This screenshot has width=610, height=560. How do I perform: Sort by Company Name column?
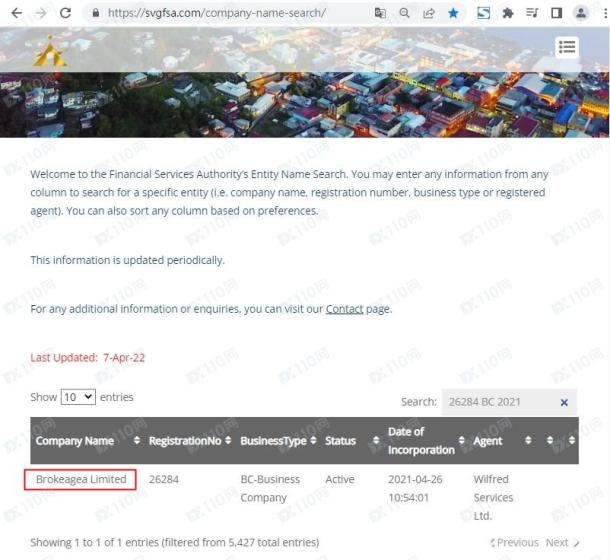(x=88, y=441)
